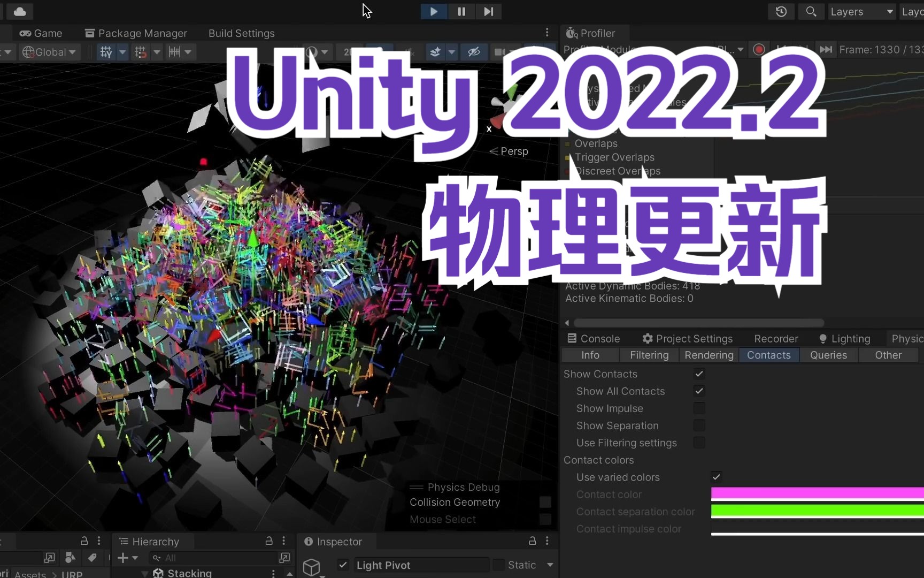Toggle grid snapping icon
Image resolution: width=924 pixels, height=578 pixels.
106,52
